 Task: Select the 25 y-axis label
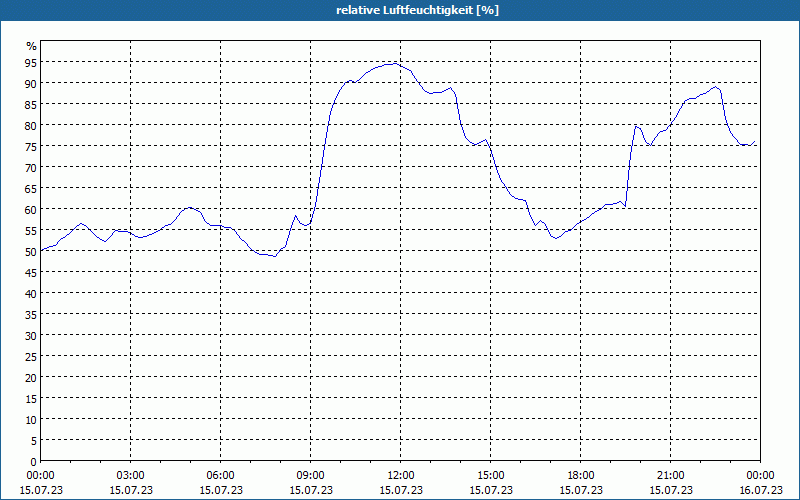click(x=31, y=357)
